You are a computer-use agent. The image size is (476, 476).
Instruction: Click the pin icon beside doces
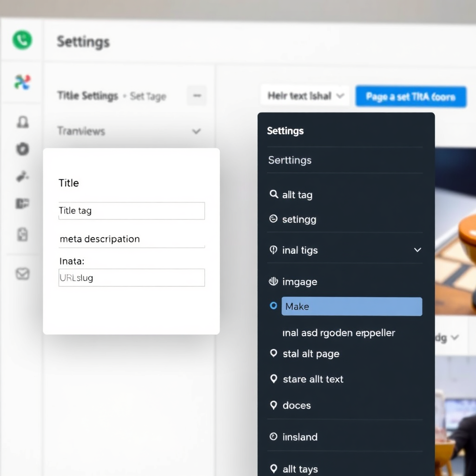(274, 405)
